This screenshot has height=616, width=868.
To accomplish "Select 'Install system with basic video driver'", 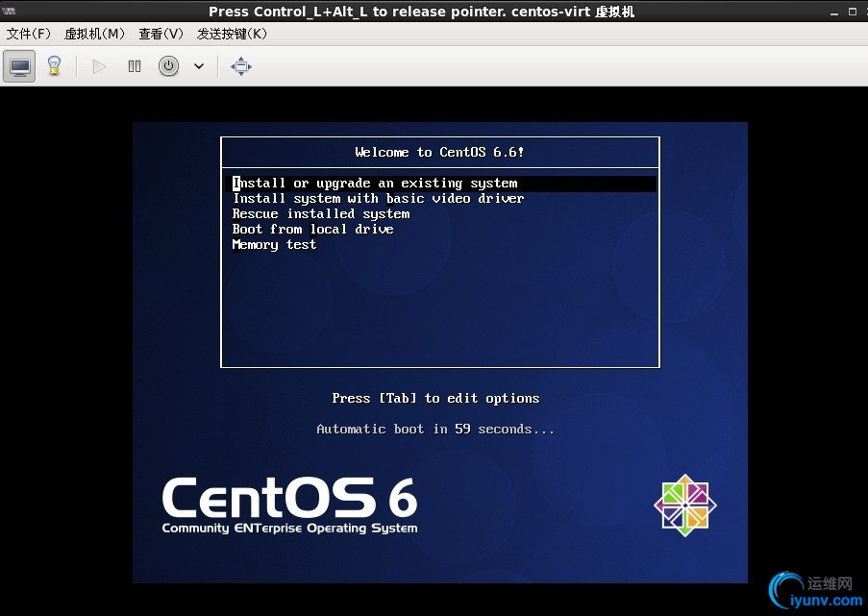I will pos(378,199).
